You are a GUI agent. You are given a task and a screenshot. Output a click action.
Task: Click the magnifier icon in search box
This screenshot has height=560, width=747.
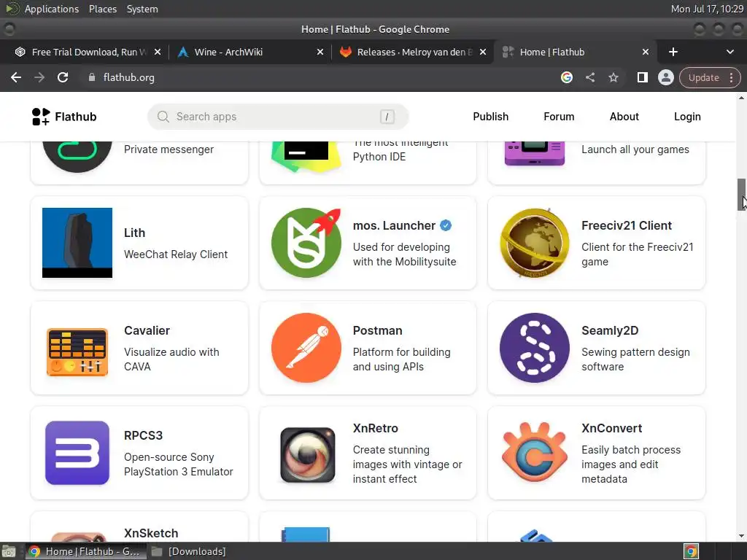point(163,117)
